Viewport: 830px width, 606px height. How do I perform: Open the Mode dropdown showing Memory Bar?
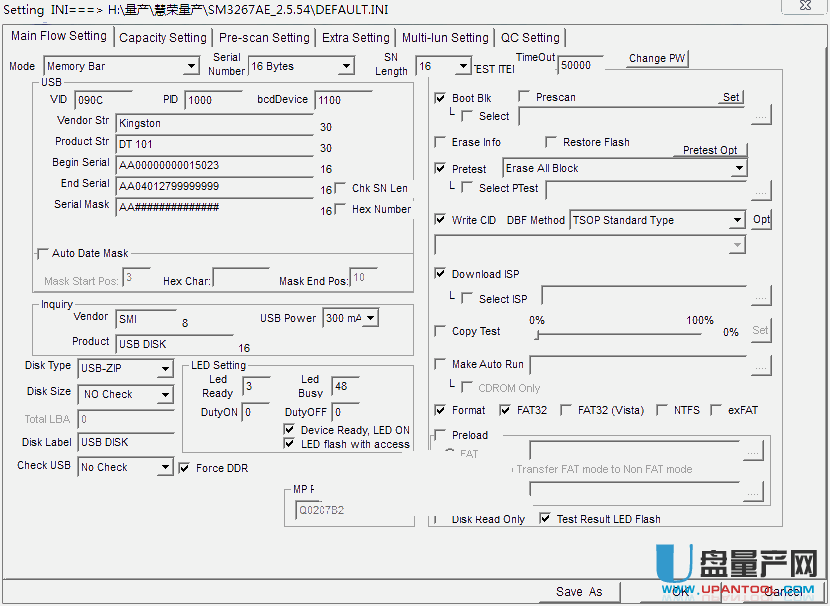click(x=191, y=67)
